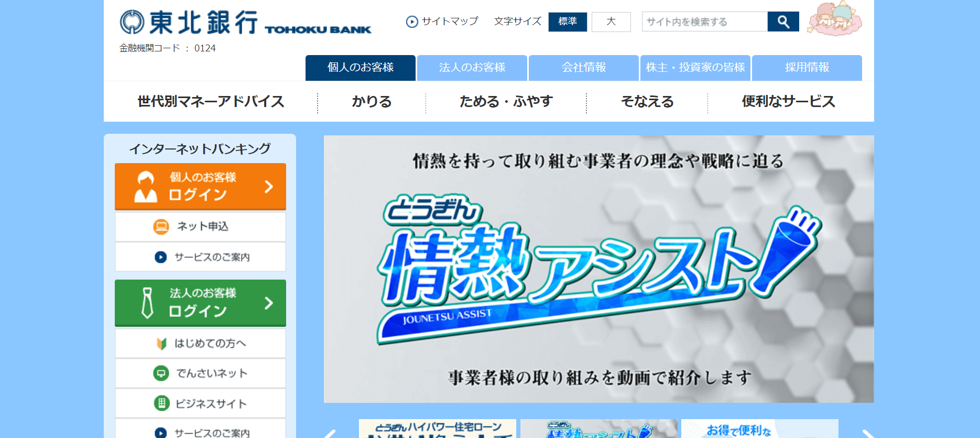Open the 採用情報 tab

[x=807, y=68]
